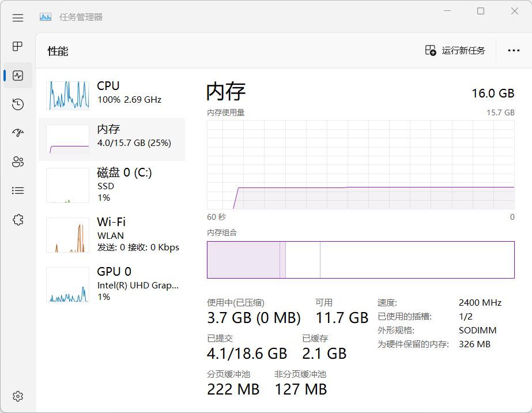Click the Task Manager icon in the title bar
The image size is (532, 413).
(45, 17)
